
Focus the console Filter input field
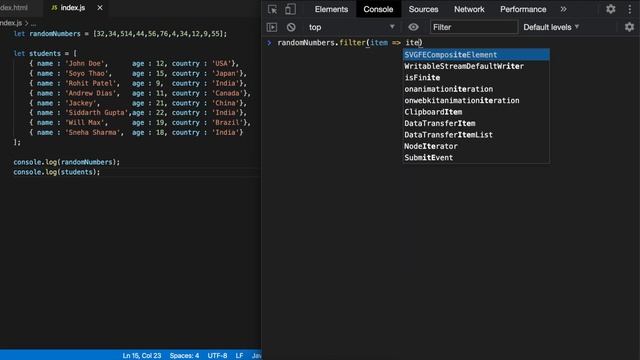click(x=473, y=27)
